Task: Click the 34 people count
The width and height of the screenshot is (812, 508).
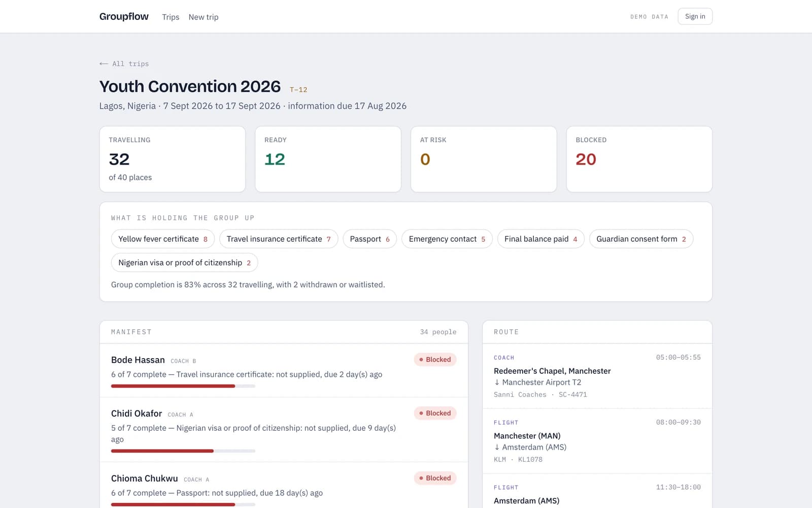Action: tap(438, 332)
